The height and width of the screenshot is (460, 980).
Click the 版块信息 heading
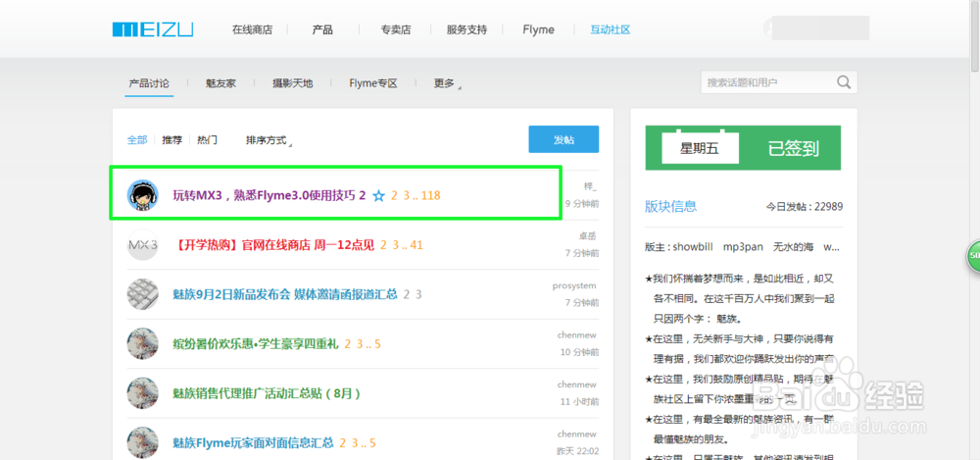click(670, 206)
